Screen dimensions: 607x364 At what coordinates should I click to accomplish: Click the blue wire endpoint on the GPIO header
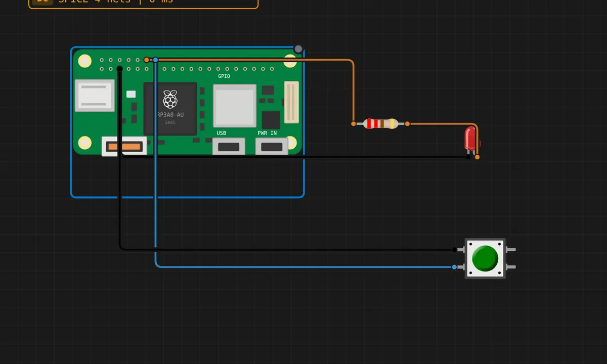point(156,60)
